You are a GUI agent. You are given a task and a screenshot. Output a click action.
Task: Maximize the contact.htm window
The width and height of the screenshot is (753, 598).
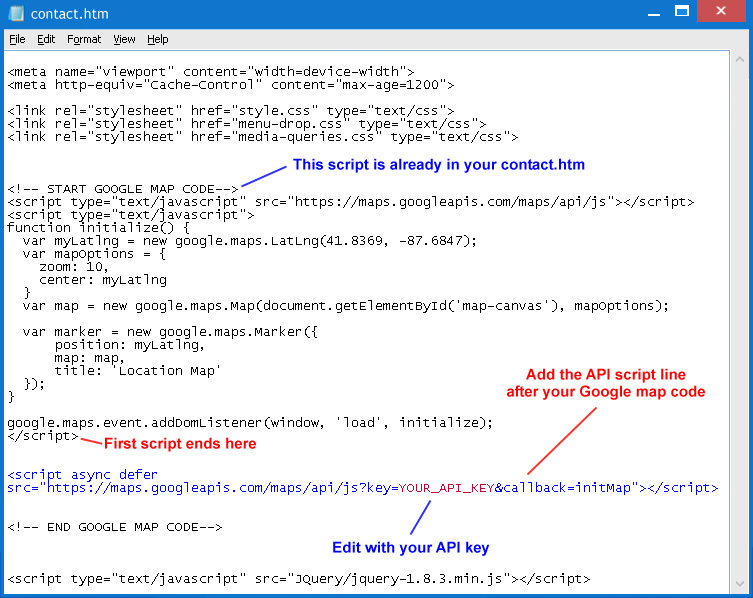(681, 11)
